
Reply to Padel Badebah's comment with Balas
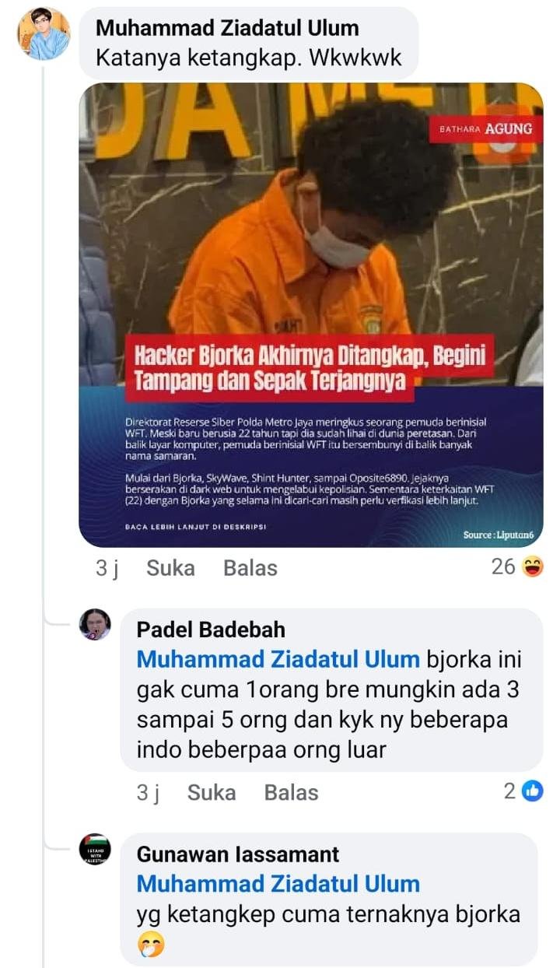tap(292, 793)
